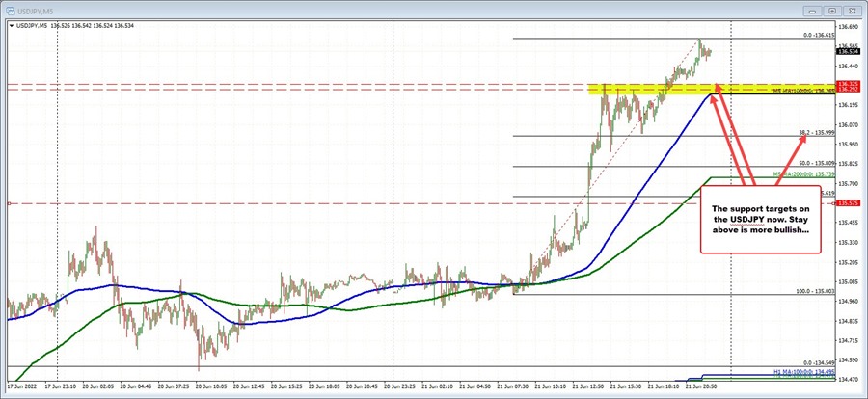
Task: Click the 20 Jun 04:45 time label
Action: click(x=136, y=385)
